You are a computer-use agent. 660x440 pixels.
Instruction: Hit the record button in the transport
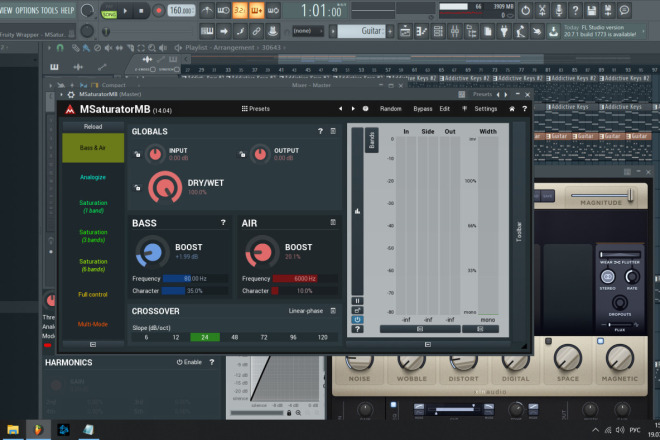159,11
